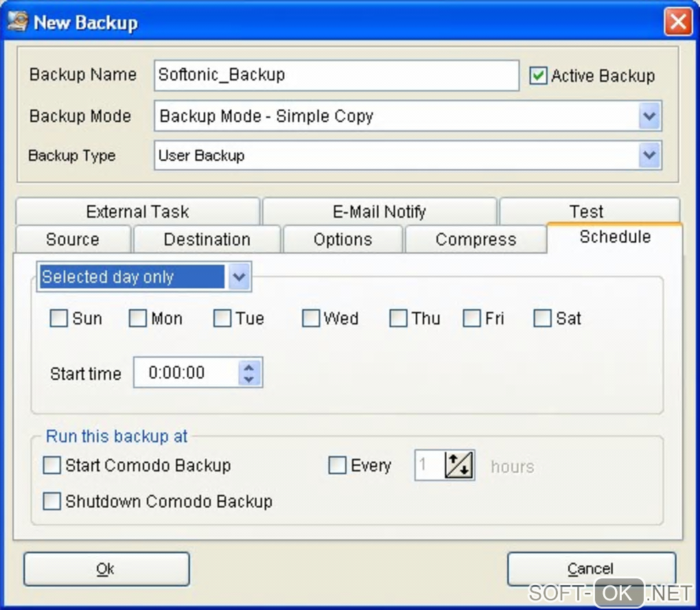Image resolution: width=700 pixels, height=610 pixels.
Task: Click the Backup Mode - Simple Copy combo box
Action: 408,116
